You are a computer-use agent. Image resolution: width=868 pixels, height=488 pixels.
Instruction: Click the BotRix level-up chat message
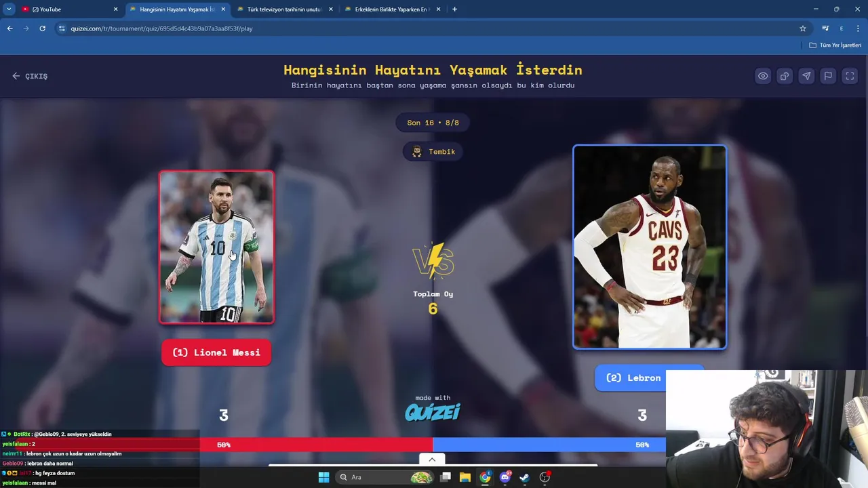pyautogui.click(x=57, y=434)
